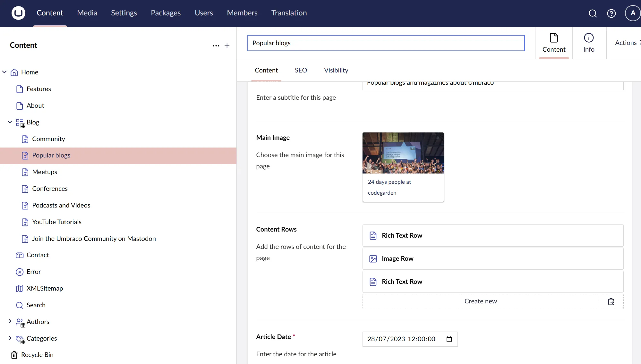Click the plus icon beside Content heading
The image size is (641, 364).
point(227,46)
